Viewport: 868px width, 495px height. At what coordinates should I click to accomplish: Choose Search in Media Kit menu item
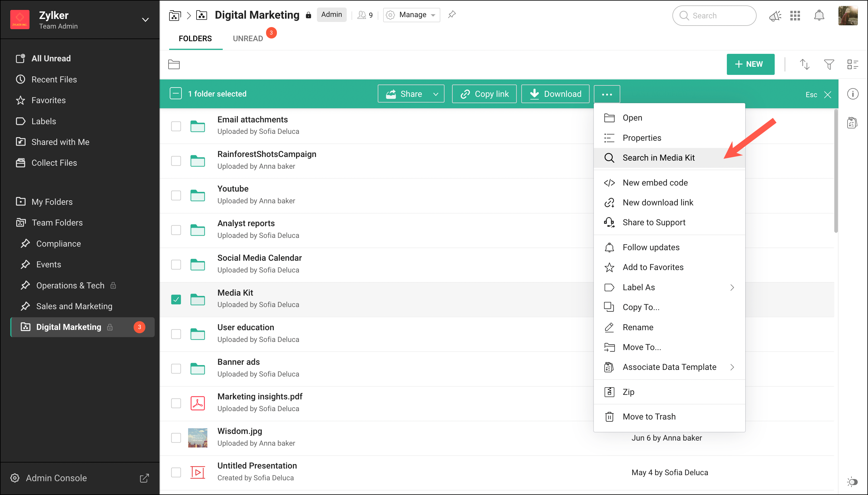(659, 158)
